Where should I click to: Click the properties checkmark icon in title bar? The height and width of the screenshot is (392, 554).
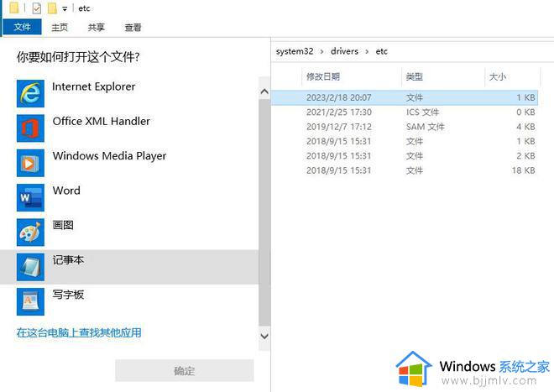pos(37,8)
